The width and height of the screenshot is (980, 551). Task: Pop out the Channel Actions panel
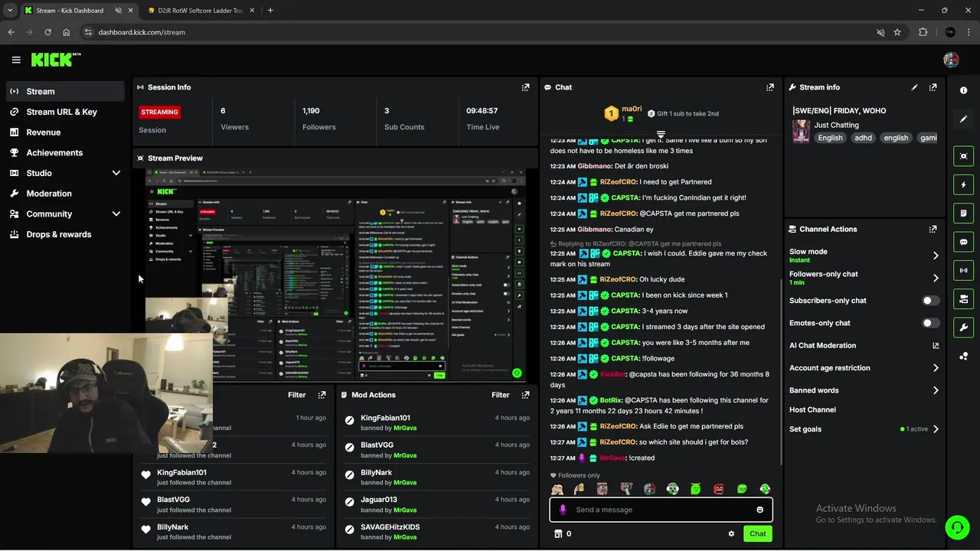pos(933,229)
